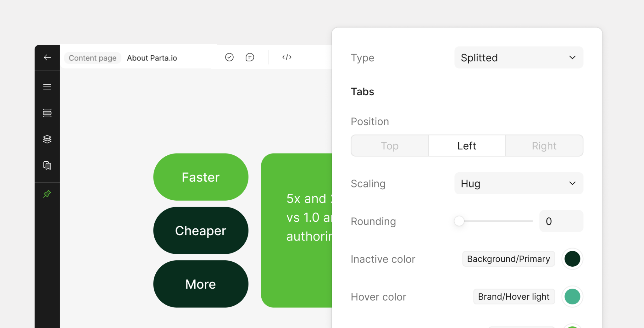Open the bookmarked pages icon in sidebar

tap(47, 165)
